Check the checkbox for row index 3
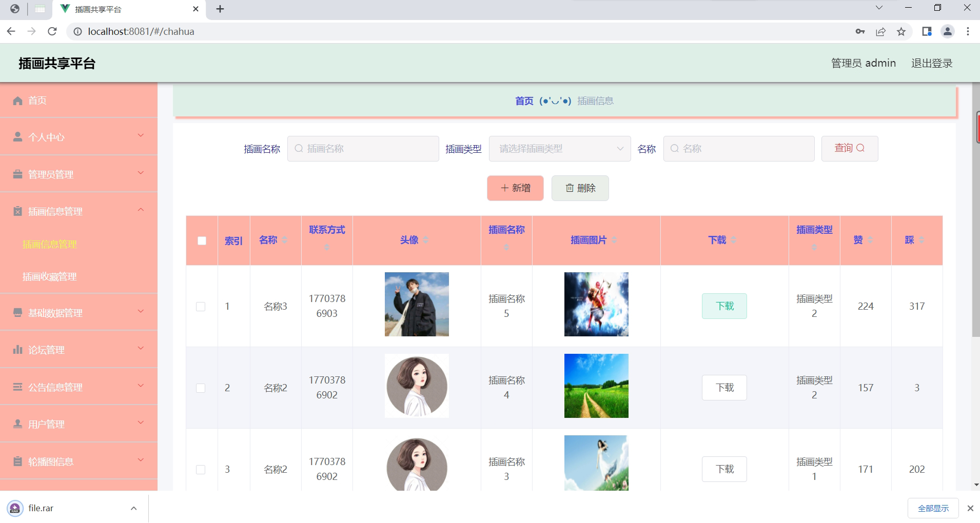 tap(201, 470)
